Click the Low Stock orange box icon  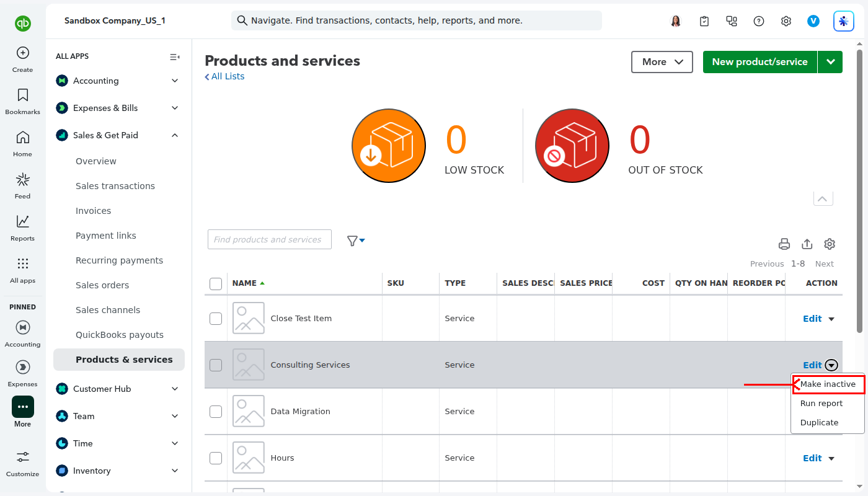[389, 146]
